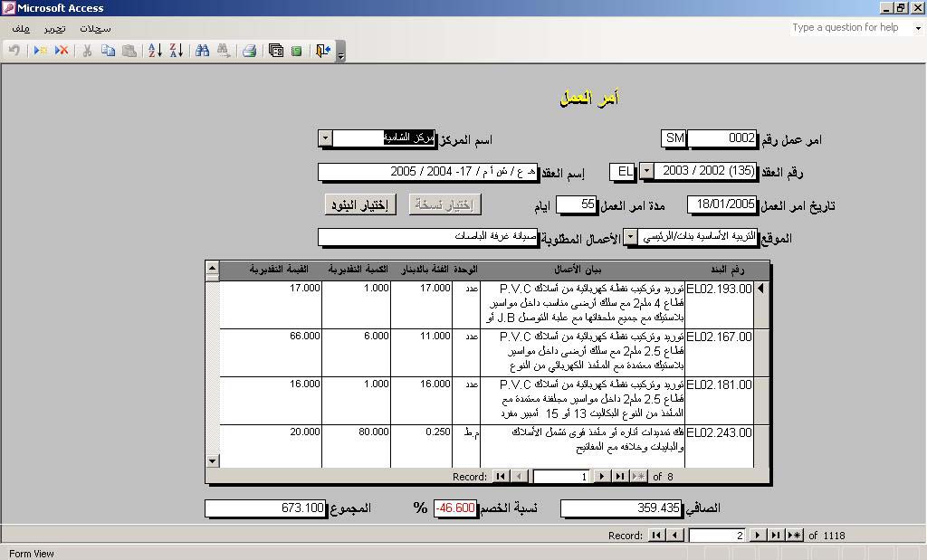Viewport: 927px width, 560px height.
Task: Open the سجلات menu
Action: (x=95, y=28)
